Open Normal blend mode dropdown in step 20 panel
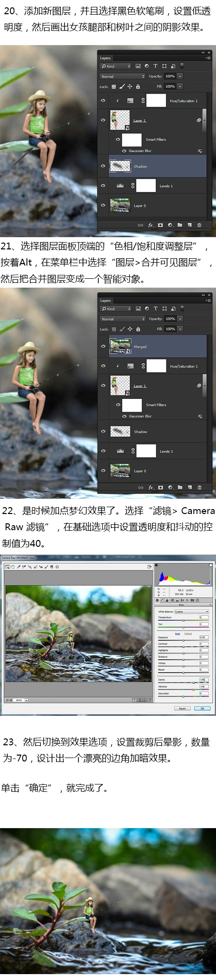This screenshot has width=216, height=980. pos(123,76)
